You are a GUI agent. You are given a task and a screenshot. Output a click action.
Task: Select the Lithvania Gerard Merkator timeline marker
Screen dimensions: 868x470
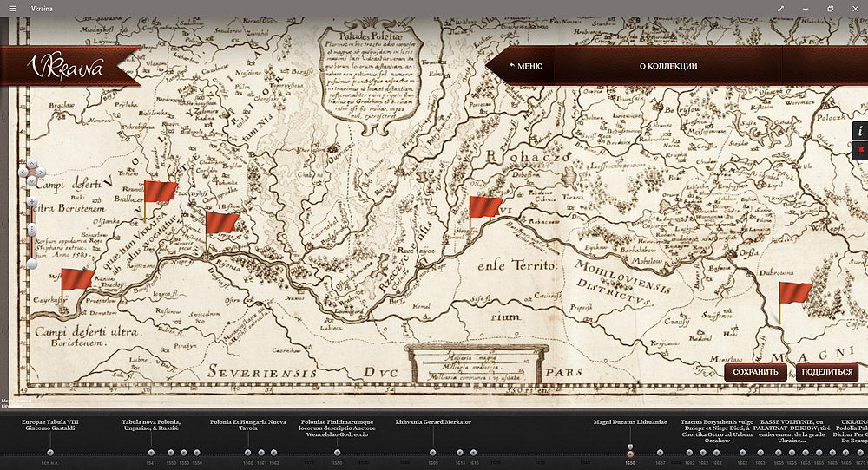(x=433, y=453)
